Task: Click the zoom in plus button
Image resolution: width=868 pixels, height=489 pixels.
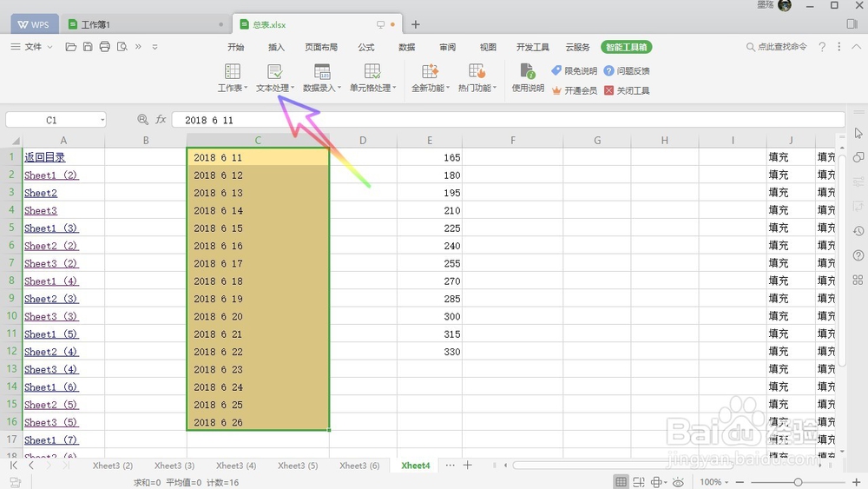Action: click(x=857, y=482)
